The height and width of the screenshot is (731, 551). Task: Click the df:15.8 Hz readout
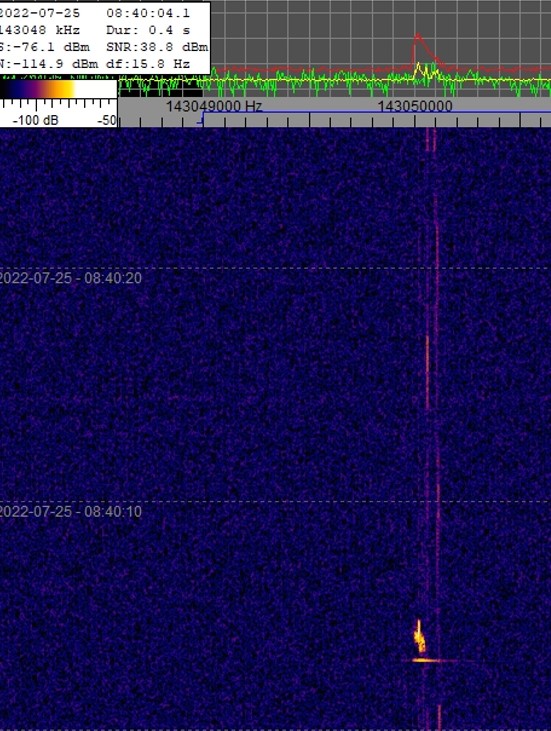[148, 63]
